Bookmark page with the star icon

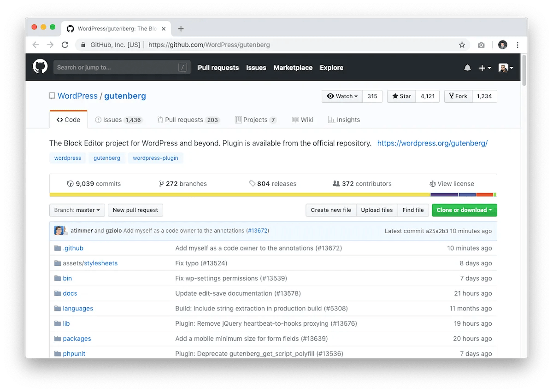462,45
